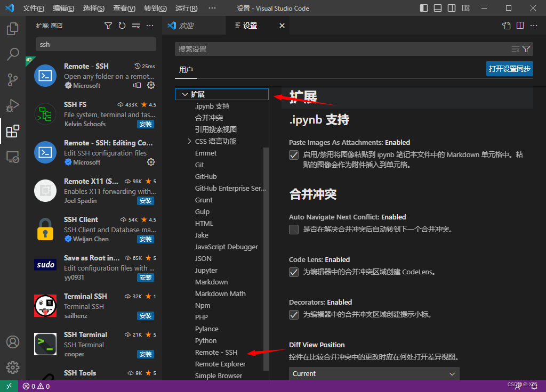The image size is (546, 392).
Task: Open Diff View Position dropdown
Action: [x=374, y=373]
